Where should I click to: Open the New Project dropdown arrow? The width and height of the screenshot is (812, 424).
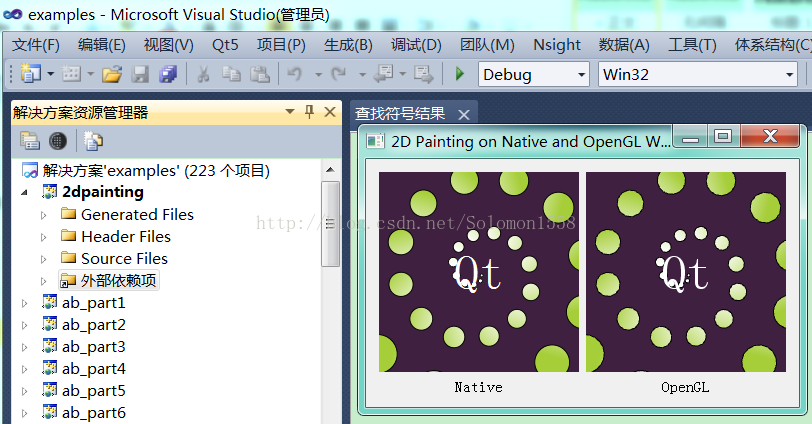(50, 75)
